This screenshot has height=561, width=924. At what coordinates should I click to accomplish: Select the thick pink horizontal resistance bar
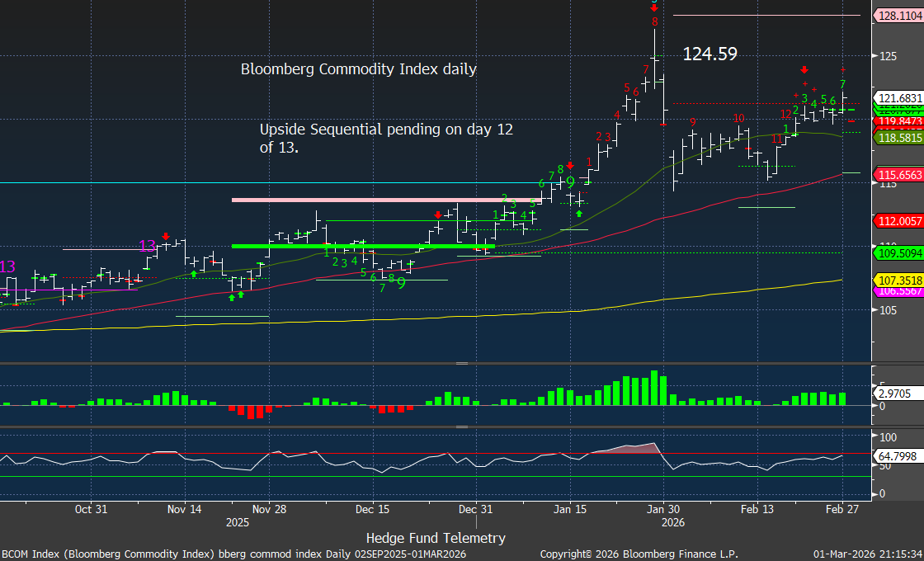[386, 200]
